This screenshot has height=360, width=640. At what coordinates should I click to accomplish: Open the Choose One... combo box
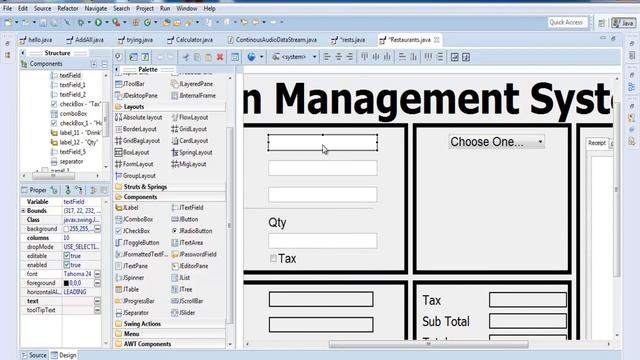click(x=496, y=142)
